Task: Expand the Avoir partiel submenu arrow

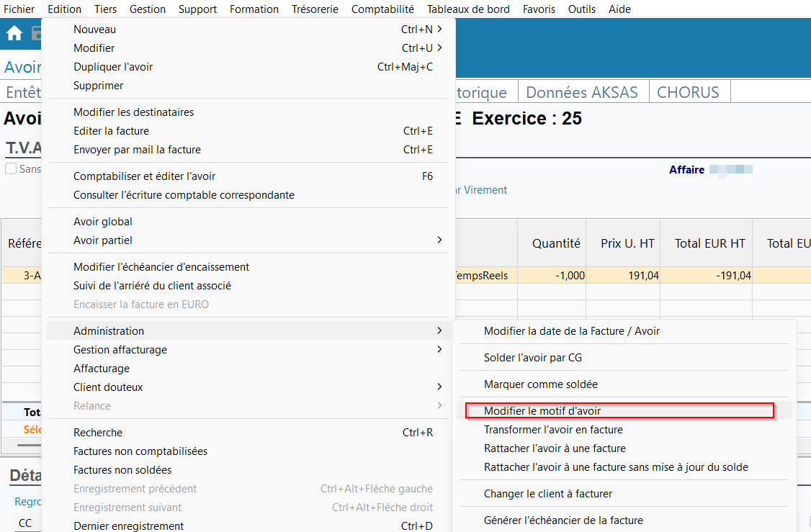Action: [439, 240]
